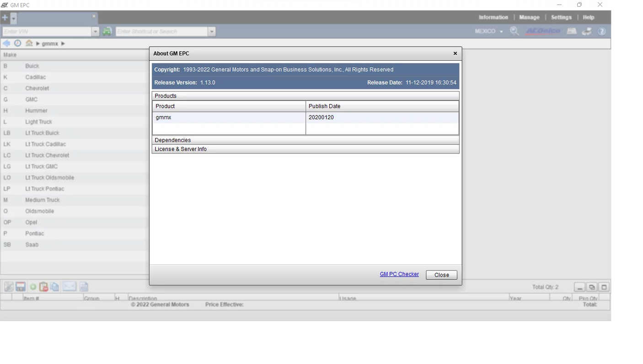Open the Settings menu
This screenshot has height=364, width=643.
click(561, 17)
